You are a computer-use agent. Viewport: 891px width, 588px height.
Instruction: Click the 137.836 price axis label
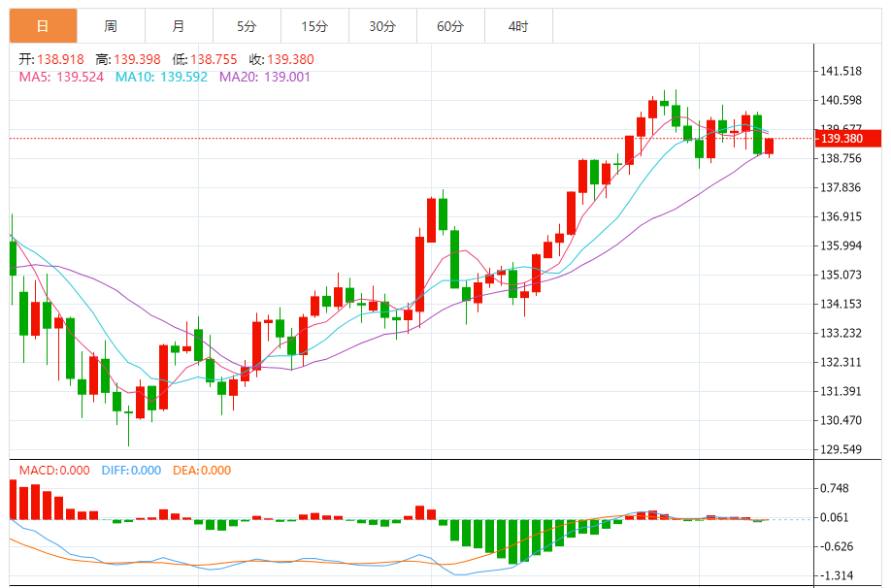841,187
